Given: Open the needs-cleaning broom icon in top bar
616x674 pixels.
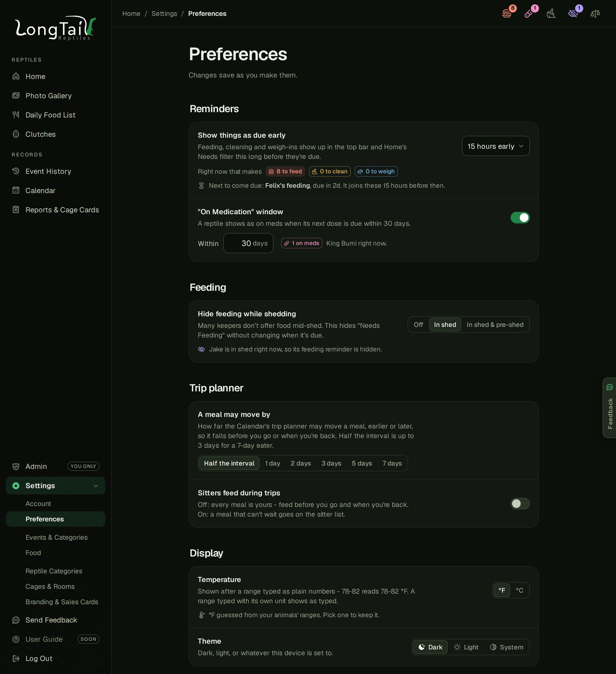Looking at the screenshot, I should 551,13.
